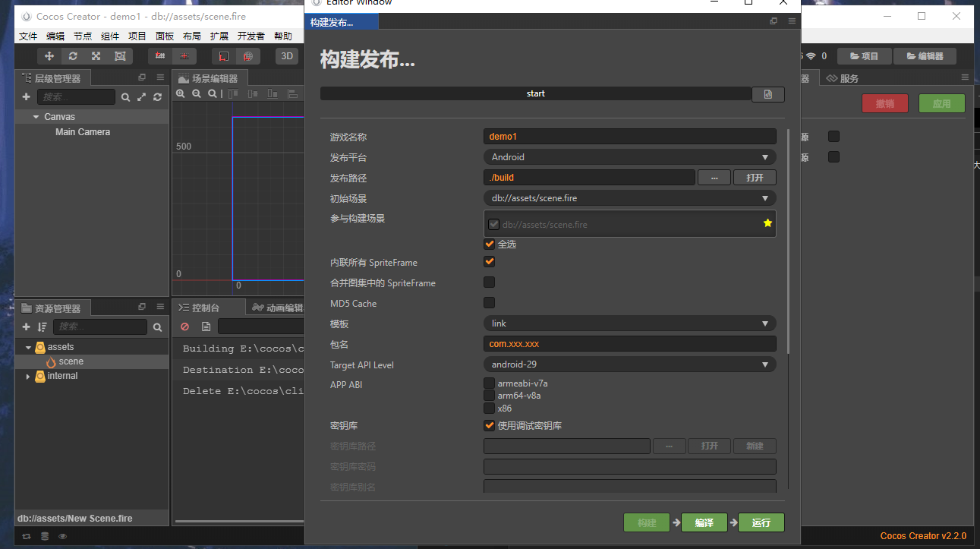Click the add asset plus icon in assets panel
Viewport: 980px width, 549px height.
(26, 327)
